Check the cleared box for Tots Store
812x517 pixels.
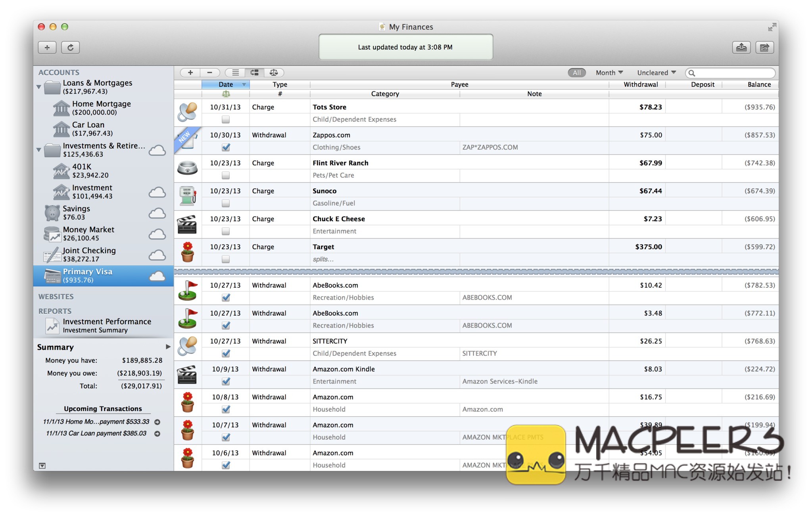pos(226,119)
